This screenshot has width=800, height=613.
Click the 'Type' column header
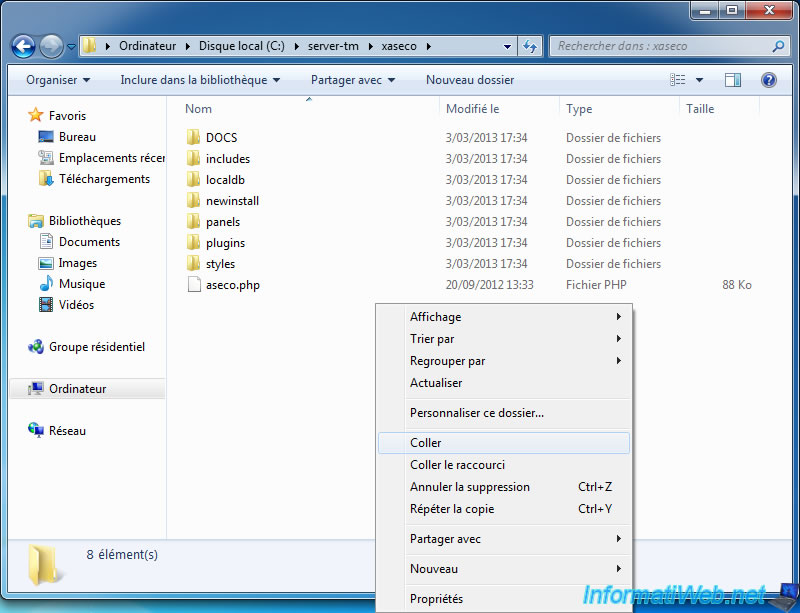click(579, 109)
